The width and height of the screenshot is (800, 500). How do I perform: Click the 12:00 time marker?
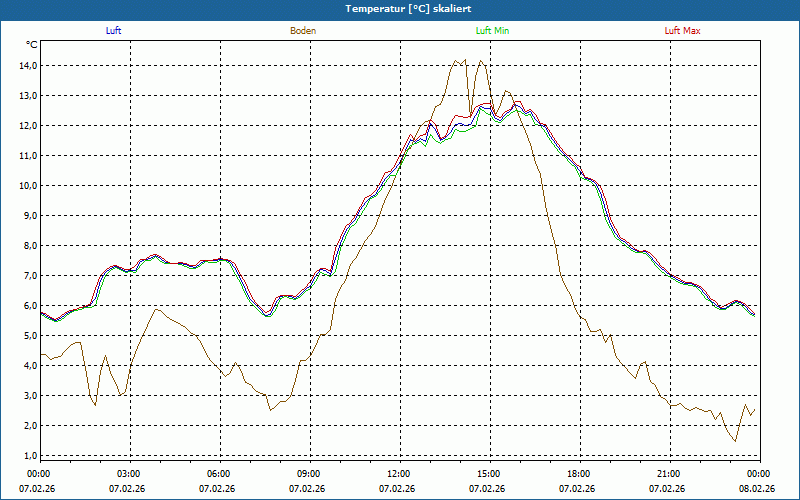pyautogui.click(x=399, y=474)
